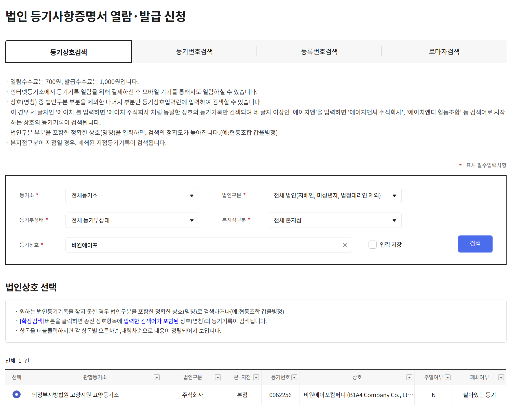Image resolution: width=516 pixels, height=420 pixels.
Task: Open the 전체 등기부상태 dropdown
Action: click(132, 220)
